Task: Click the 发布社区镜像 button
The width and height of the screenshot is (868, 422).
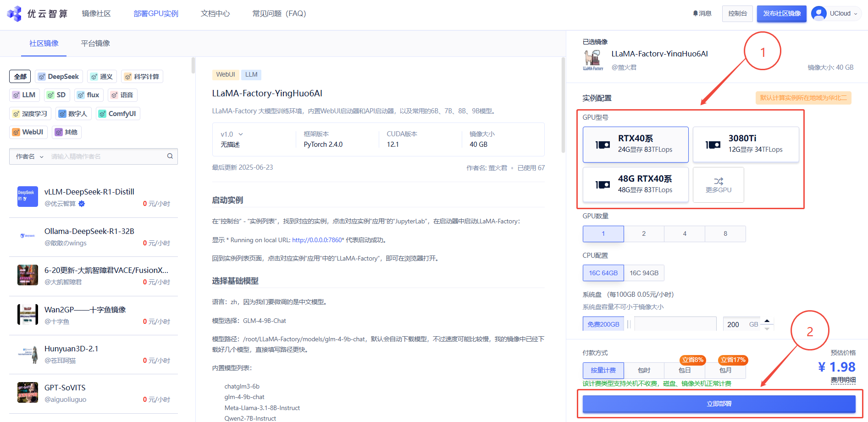Action: (x=782, y=13)
